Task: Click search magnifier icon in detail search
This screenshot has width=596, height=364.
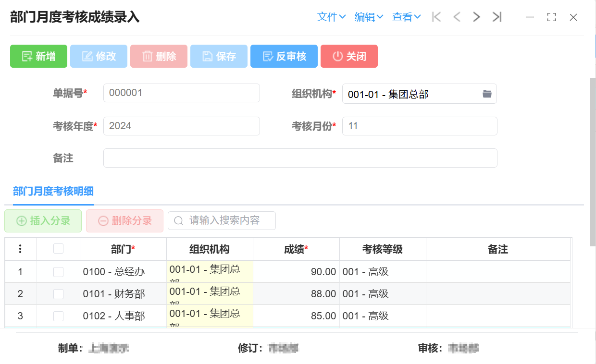Action: click(178, 221)
